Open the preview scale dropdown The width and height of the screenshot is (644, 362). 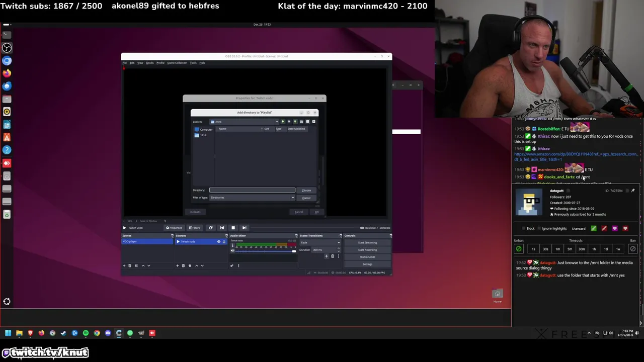(153, 221)
